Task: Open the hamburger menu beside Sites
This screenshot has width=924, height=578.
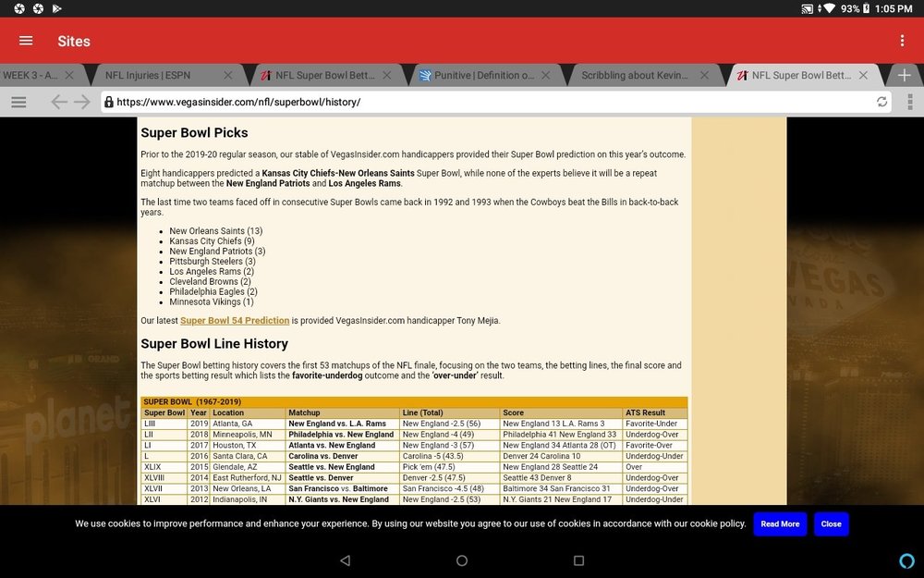Action: pyautogui.click(x=26, y=41)
